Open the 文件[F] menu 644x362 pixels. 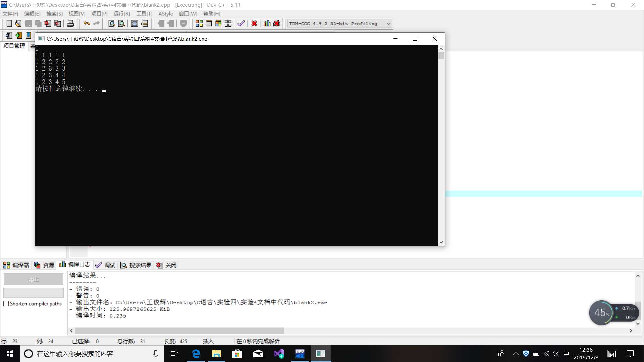tap(10, 14)
